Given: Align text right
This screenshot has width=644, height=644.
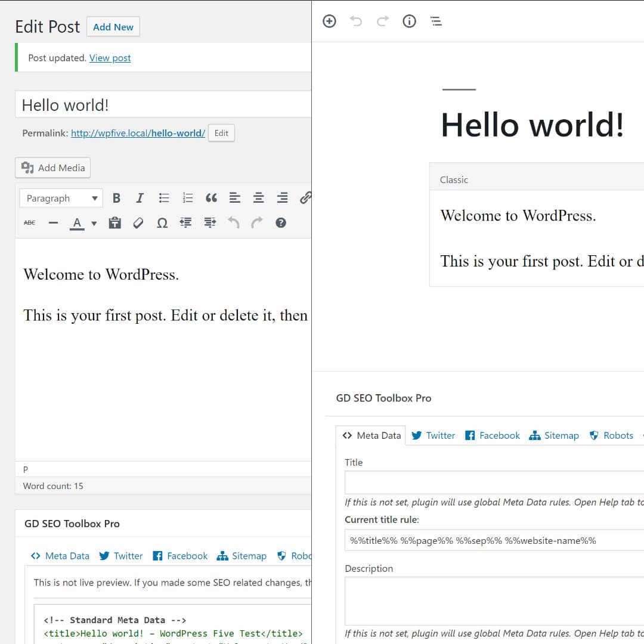Looking at the screenshot, I should [282, 199].
